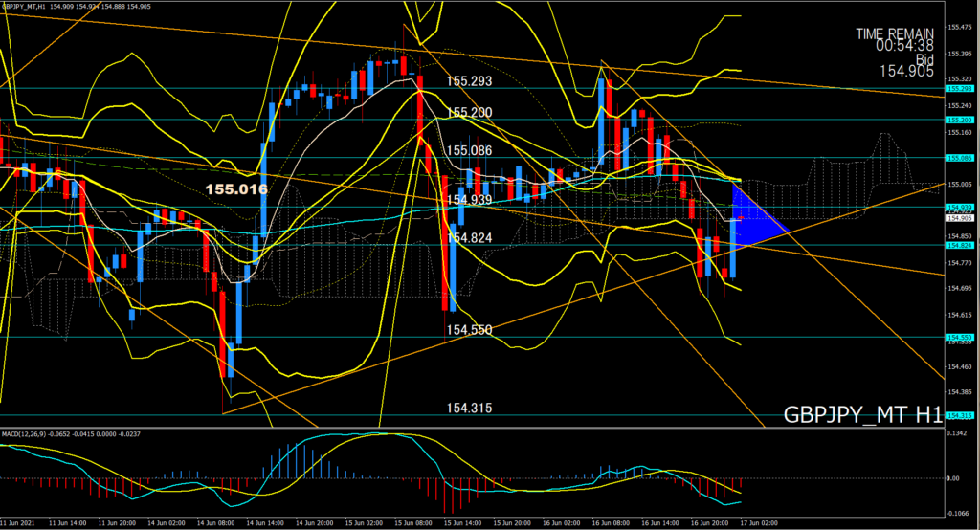Click the large 154.905 Bid value
This screenshot has height=530, width=980.
907,72
